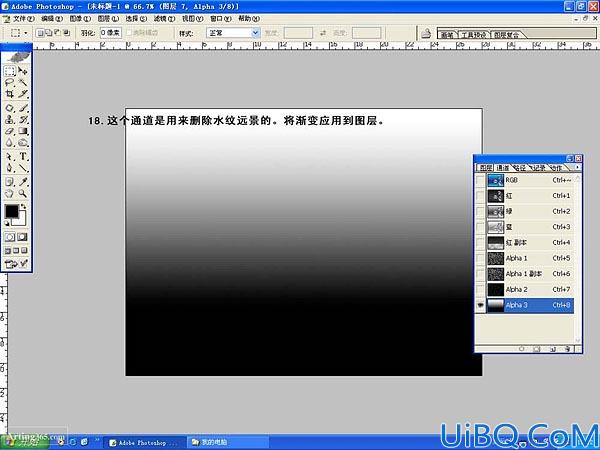
Task: Toggle visibility of 红 channel
Action: tap(480, 196)
